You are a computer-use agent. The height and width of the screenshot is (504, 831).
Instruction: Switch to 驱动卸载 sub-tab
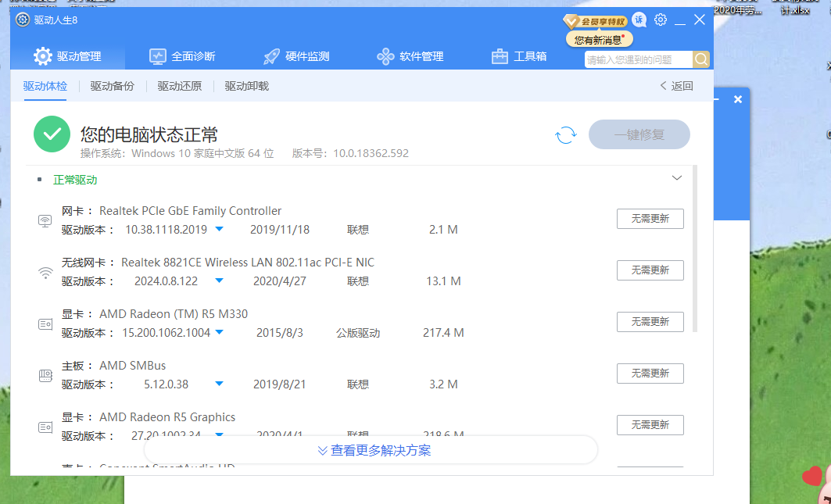tap(247, 86)
